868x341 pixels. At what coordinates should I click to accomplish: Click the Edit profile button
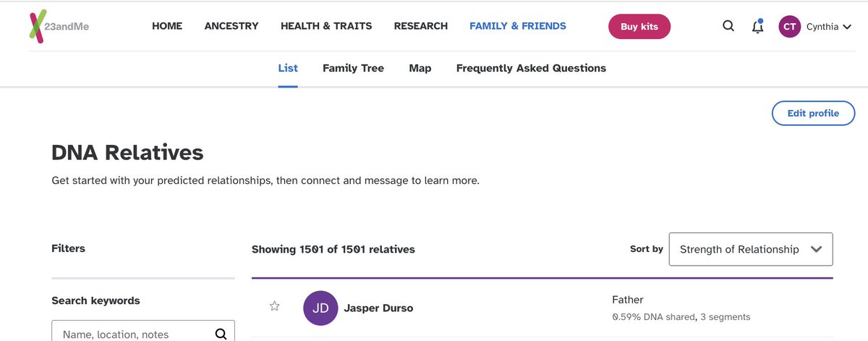(813, 113)
